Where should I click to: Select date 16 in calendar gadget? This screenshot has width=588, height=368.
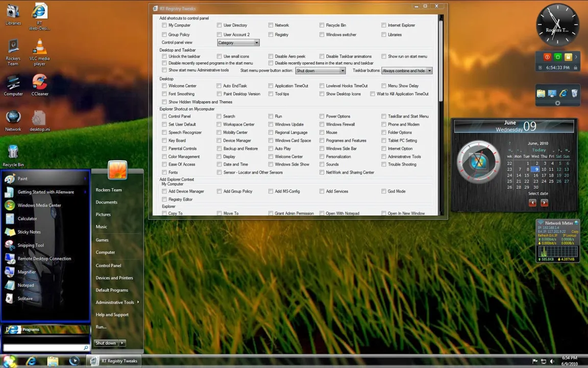click(536, 175)
